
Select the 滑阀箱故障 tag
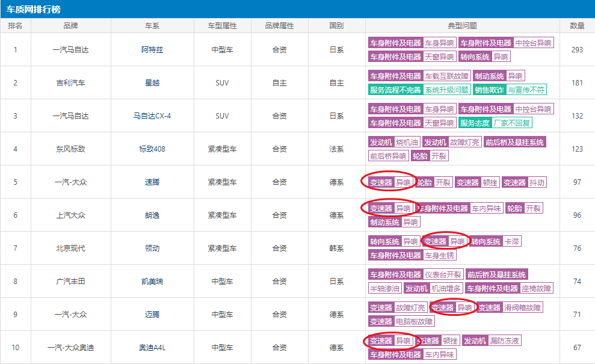coord(522,307)
